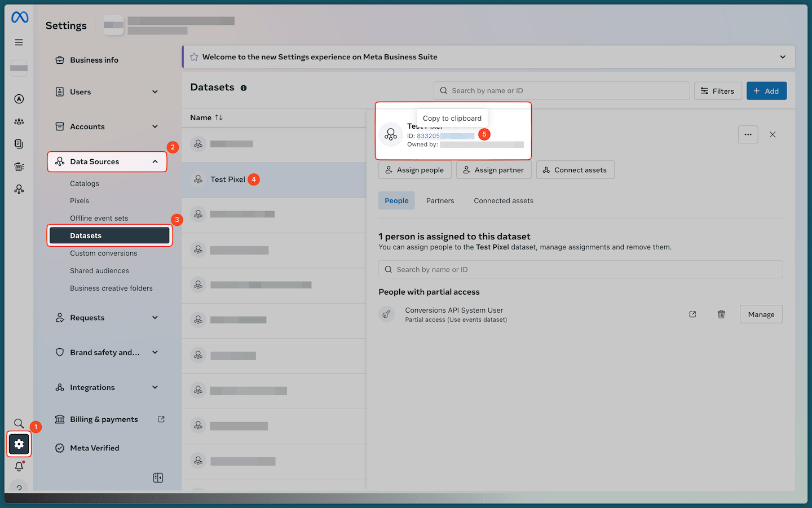Click the Meta logo in top-left corner
This screenshot has height=508, width=812.
tap(19, 17)
